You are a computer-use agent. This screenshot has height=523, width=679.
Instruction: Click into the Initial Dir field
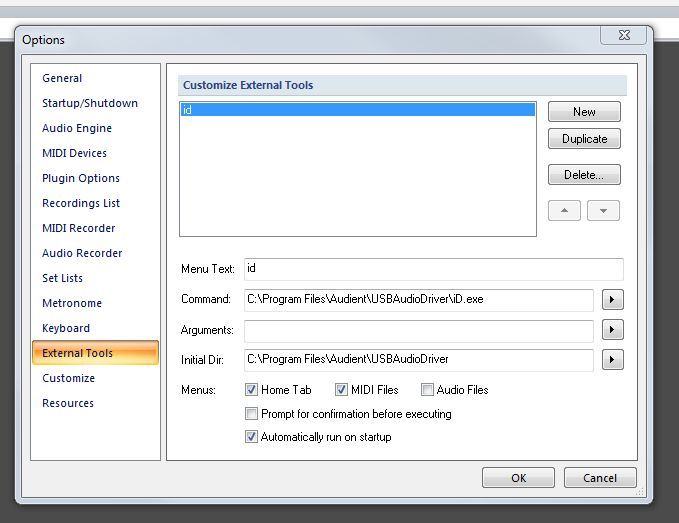[x=419, y=360]
